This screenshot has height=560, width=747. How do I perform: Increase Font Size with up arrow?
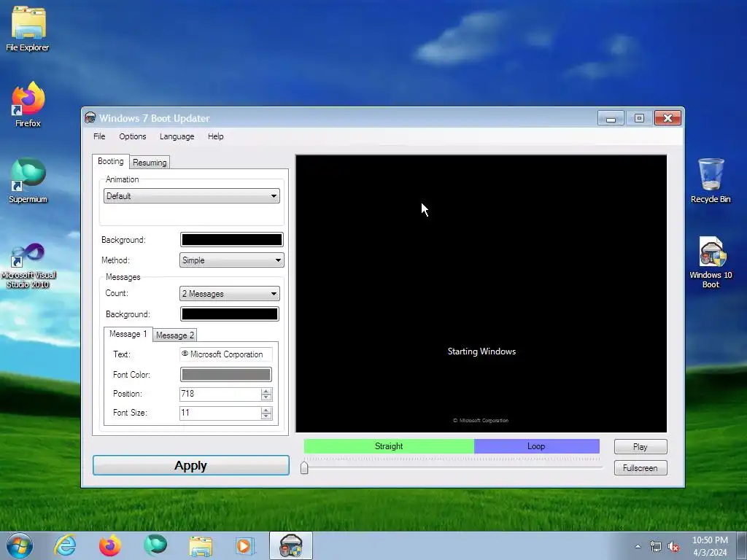point(266,410)
